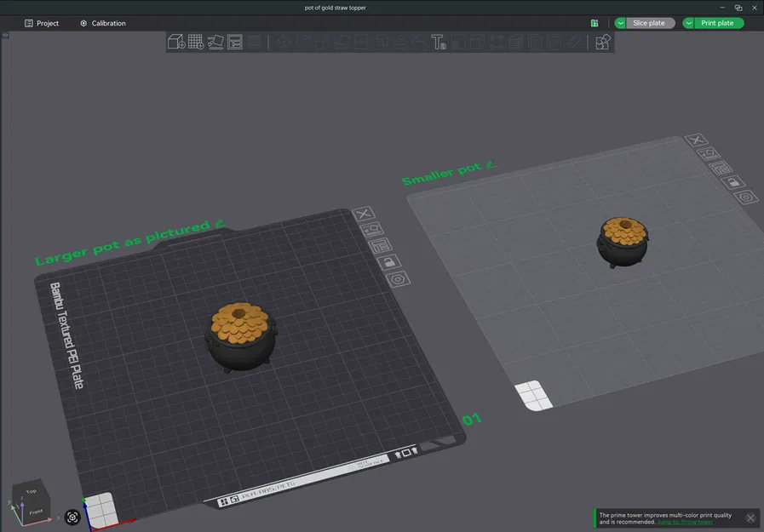Toggle the sidebar eye icon at top-left

(5, 35)
